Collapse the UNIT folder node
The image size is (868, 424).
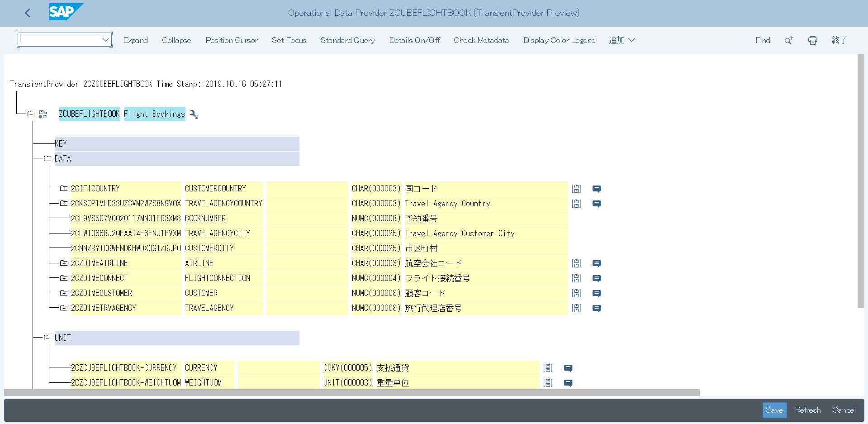[47, 338]
